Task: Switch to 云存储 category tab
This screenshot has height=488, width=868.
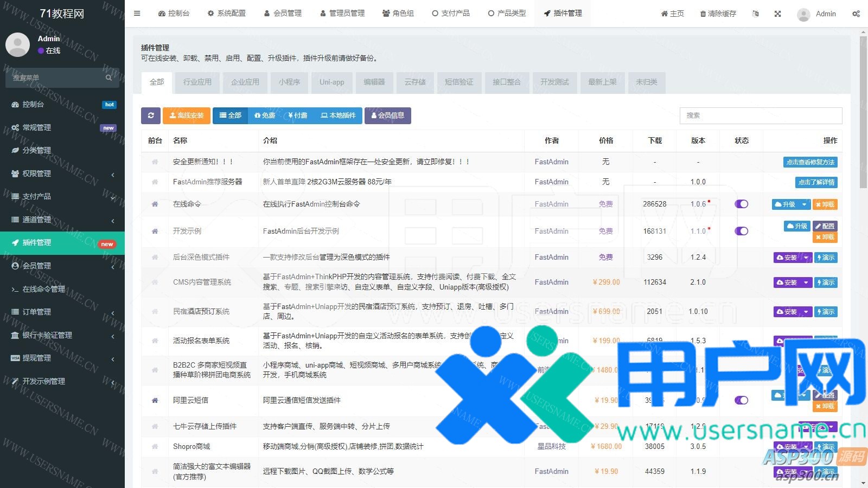Action: point(415,82)
